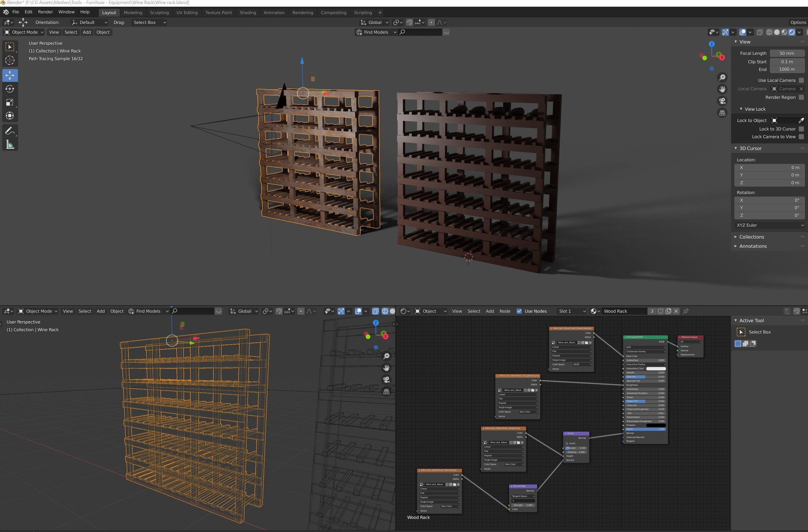This screenshot has height=532, width=808.
Task: Open Drag Select Box dropdown
Action: tap(149, 22)
